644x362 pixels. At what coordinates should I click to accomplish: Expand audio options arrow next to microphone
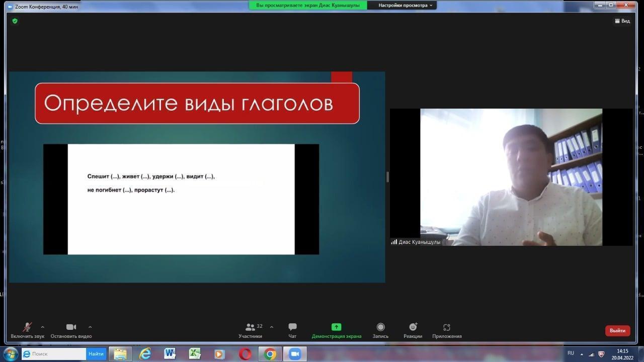[42, 327]
